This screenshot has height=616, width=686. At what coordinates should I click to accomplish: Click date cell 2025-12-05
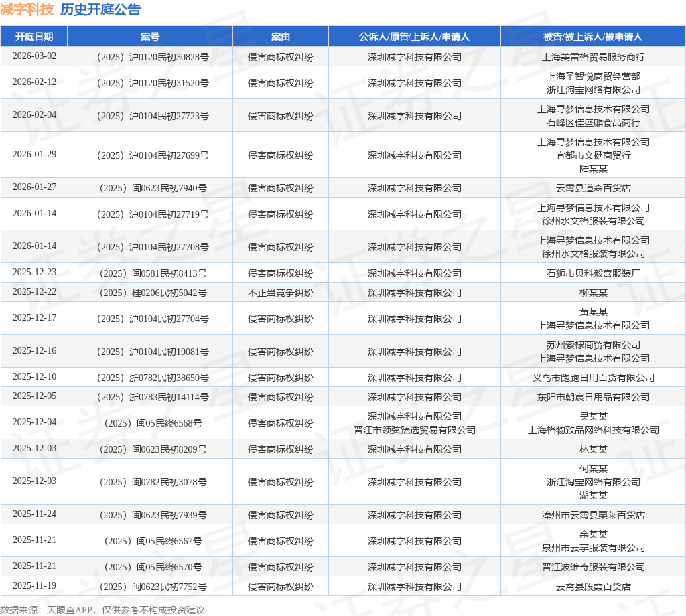(34, 396)
